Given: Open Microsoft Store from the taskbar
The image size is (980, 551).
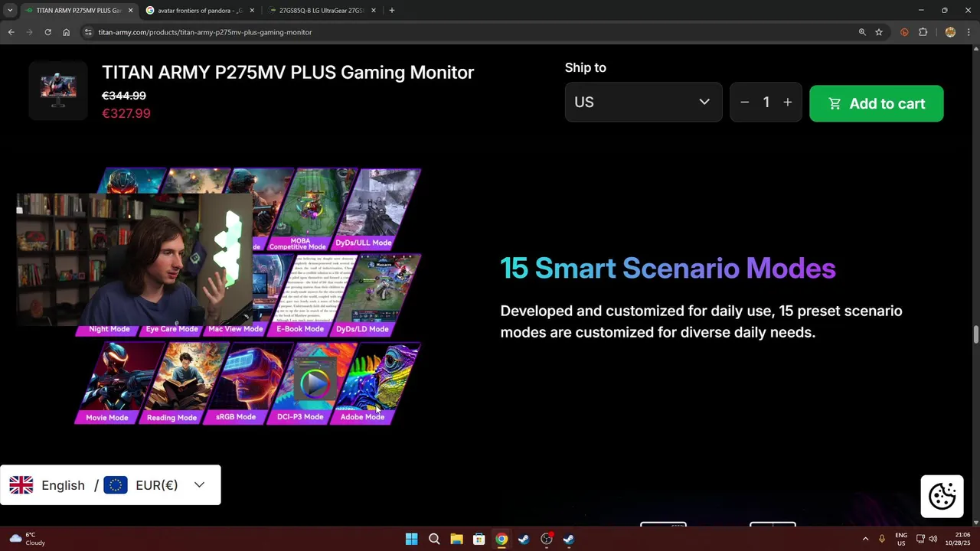Looking at the screenshot, I should click(x=479, y=539).
